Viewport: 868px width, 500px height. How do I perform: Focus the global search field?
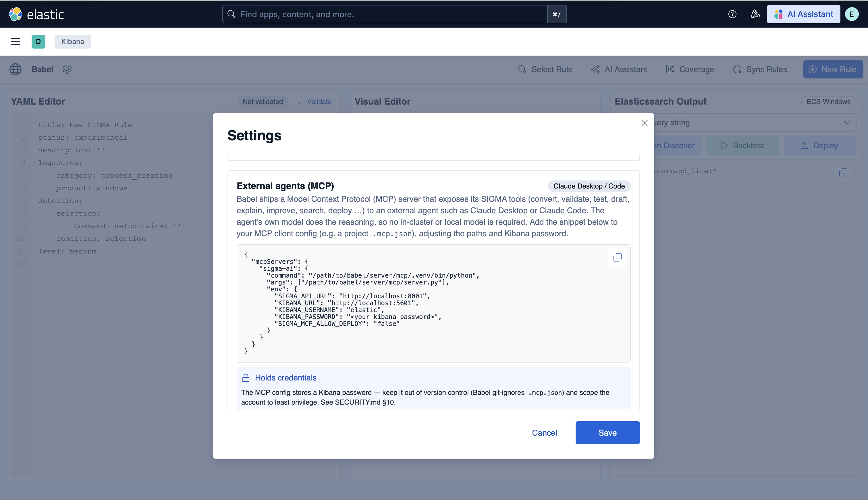[385, 14]
